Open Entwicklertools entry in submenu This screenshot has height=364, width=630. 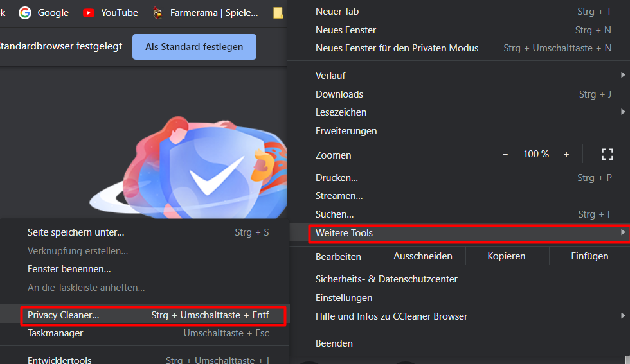click(x=145, y=360)
